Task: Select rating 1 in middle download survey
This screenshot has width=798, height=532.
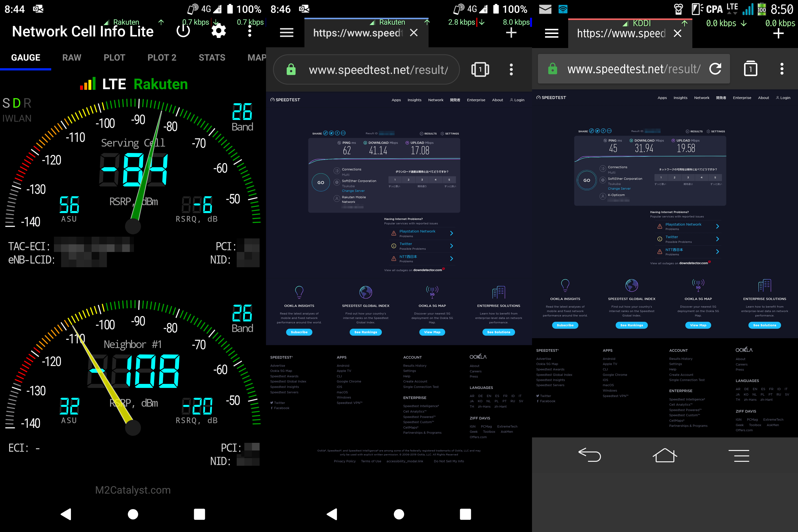Action: coord(395,180)
